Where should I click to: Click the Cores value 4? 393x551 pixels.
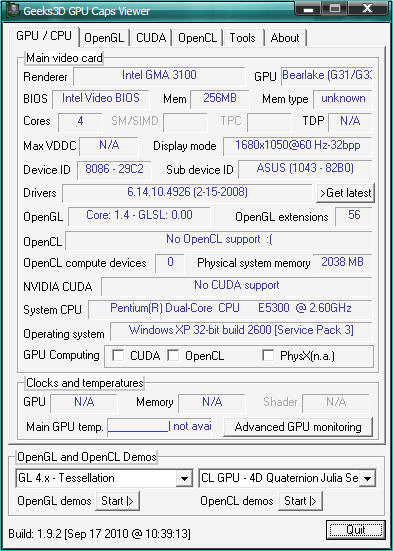[x=80, y=122]
